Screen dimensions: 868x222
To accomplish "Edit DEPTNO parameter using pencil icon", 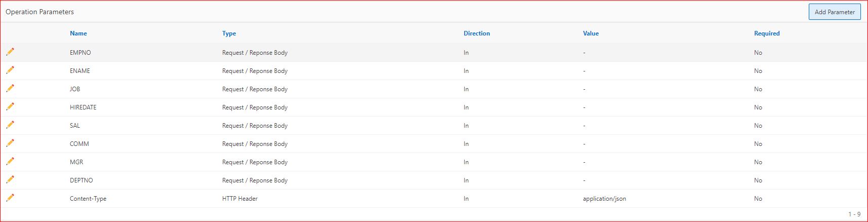I will 10,179.
